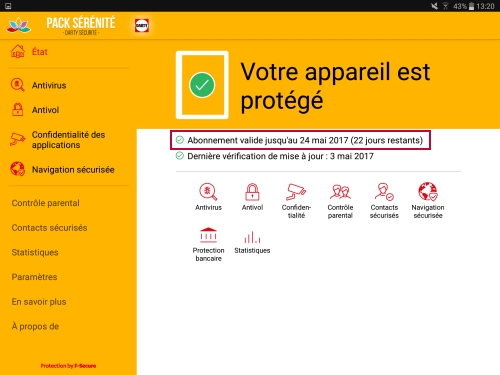Select the Antivol padlock icon in sidebar
The width and height of the screenshot is (500, 375).
pos(17,110)
